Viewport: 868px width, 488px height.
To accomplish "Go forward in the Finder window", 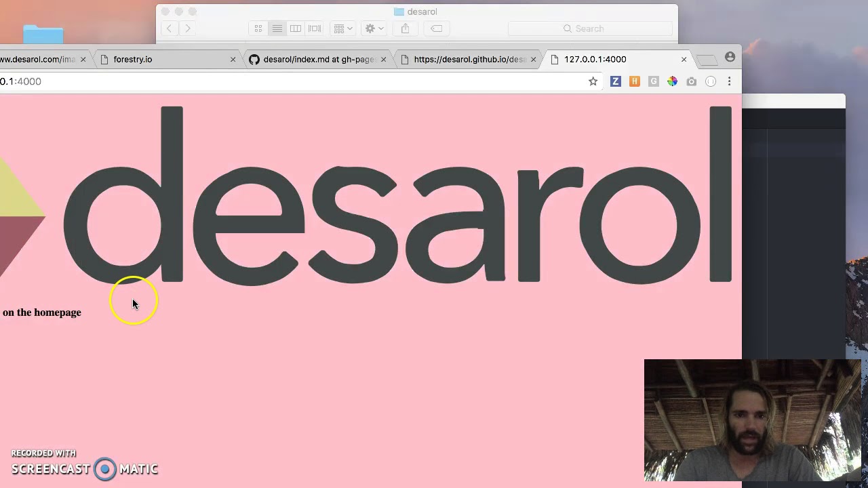I will point(188,28).
